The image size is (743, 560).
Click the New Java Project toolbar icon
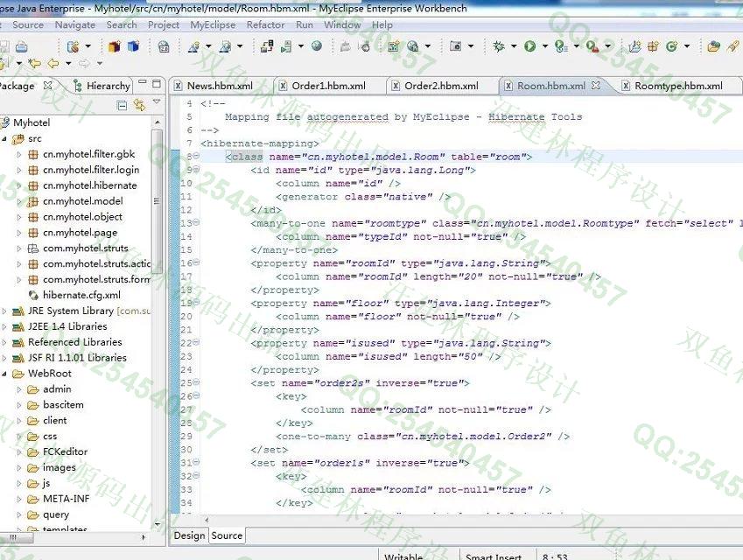point(634,46)
